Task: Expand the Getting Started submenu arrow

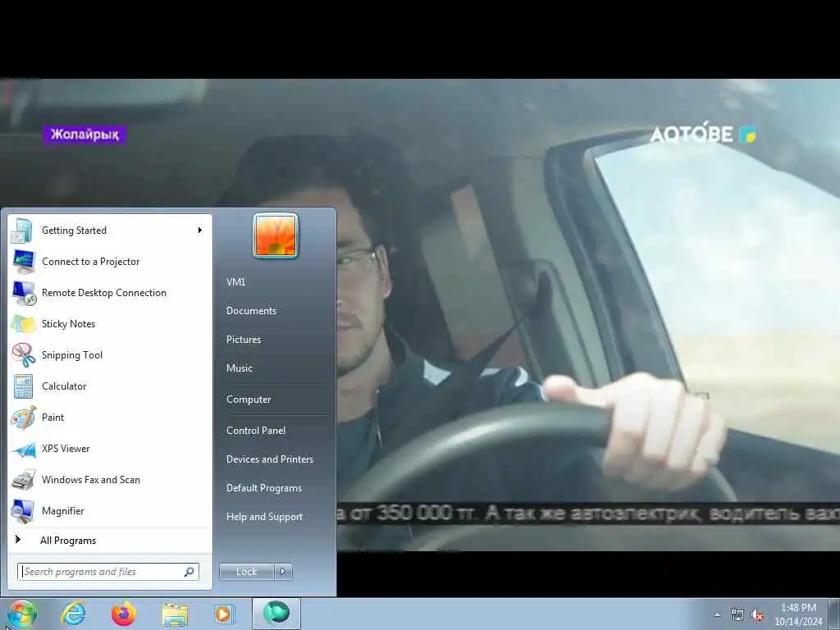Action: pos(200,231)
